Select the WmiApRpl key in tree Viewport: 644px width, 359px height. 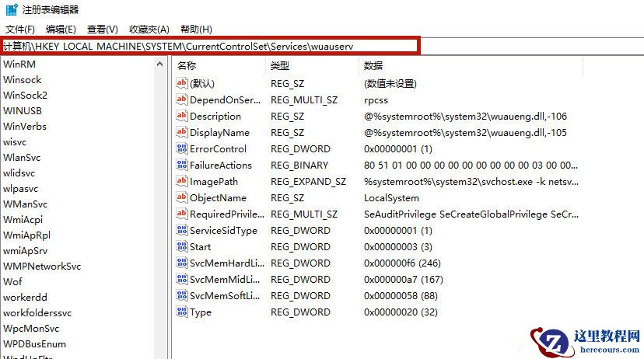click(x=27, y=235)
